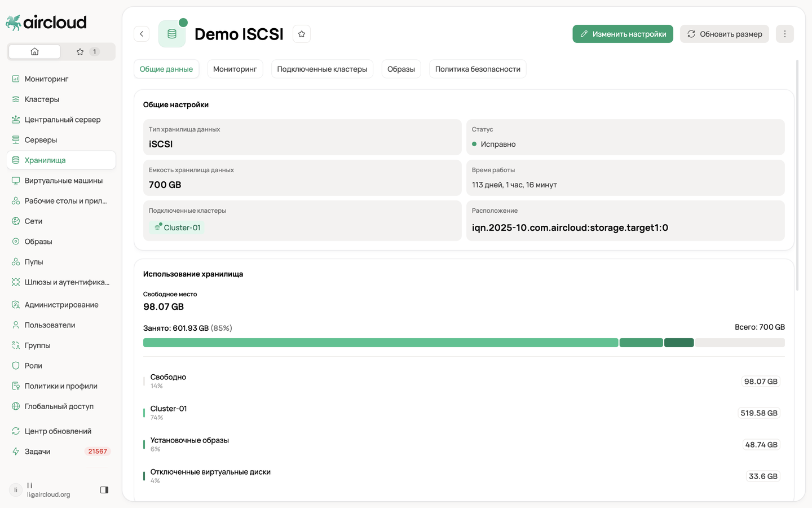Switch to the Мониторинг tab

pyautogui.click(x=235, y=69)
